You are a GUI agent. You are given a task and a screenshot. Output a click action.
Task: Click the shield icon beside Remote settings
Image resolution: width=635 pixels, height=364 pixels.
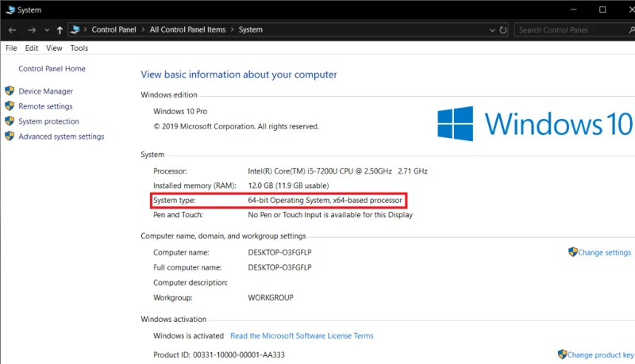(10, 106)
